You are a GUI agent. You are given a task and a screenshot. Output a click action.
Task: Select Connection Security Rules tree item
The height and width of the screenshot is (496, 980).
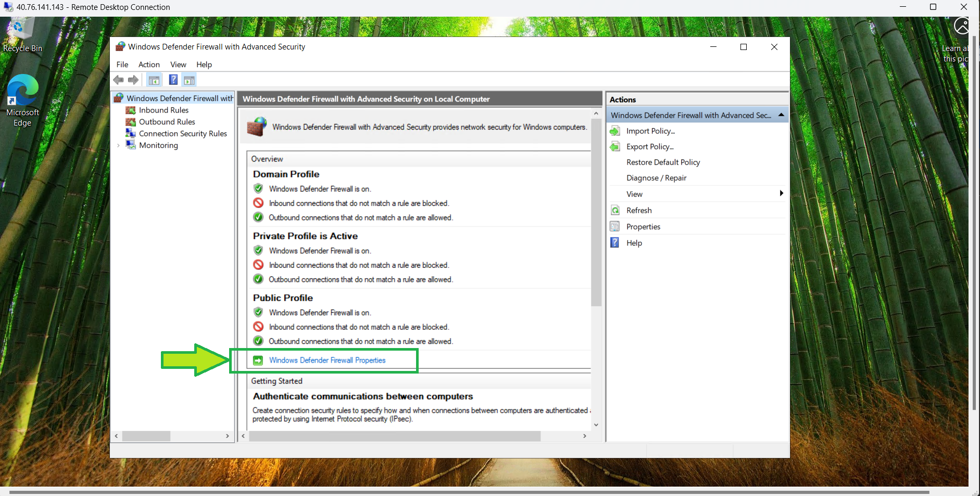183,134
